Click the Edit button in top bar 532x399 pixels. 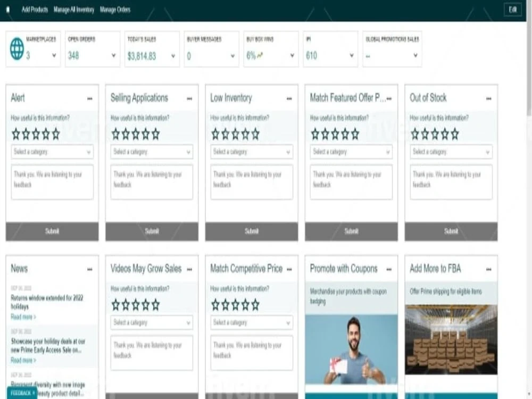point(512,10)
